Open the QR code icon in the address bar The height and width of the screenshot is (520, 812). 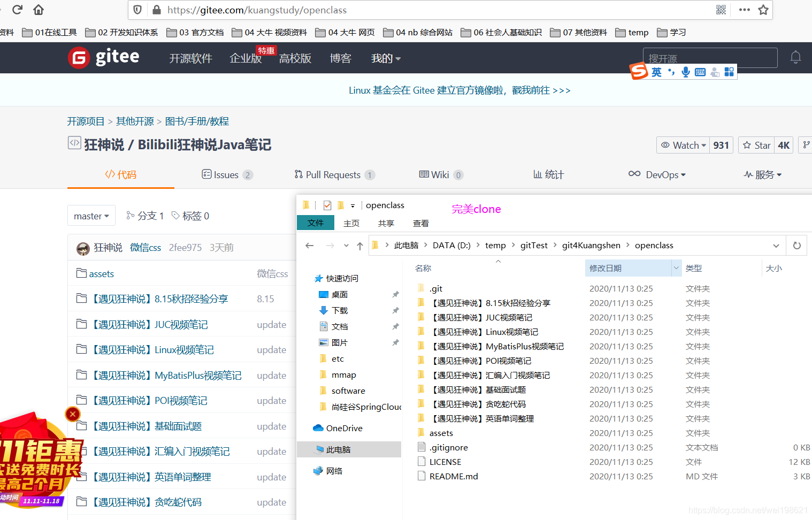[721, 10]
